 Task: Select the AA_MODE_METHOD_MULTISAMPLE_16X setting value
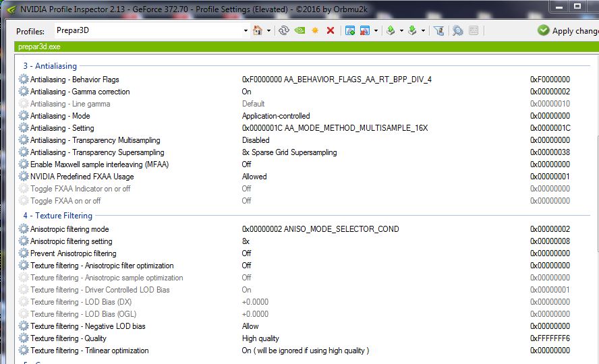[x=335, y=128]
